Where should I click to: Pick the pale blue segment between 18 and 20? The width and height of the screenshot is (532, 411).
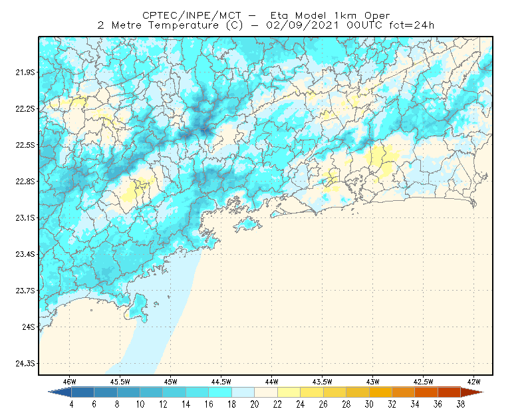point(243,392)
